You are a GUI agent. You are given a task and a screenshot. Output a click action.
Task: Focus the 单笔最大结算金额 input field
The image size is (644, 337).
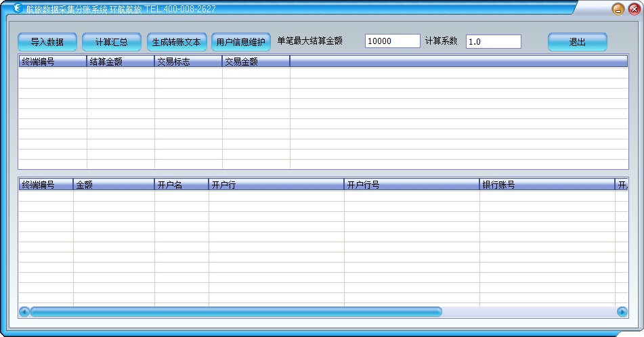click(392, 41)
